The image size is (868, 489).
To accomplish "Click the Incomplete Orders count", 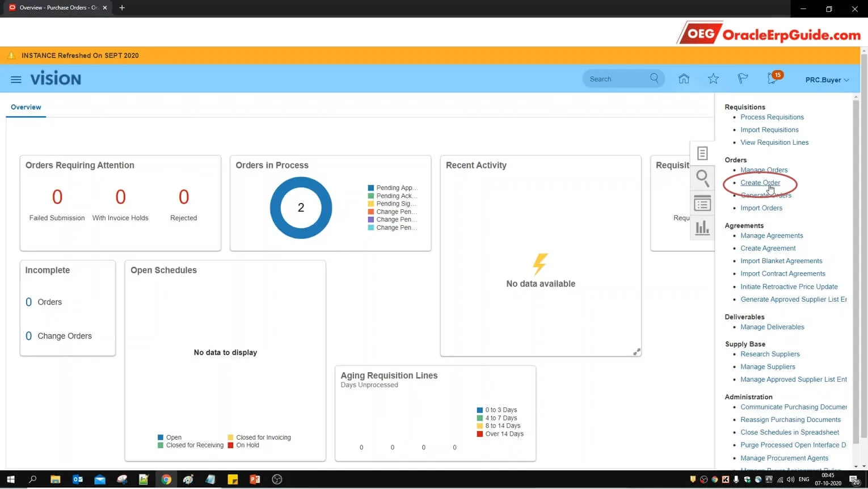I will 28,302.
